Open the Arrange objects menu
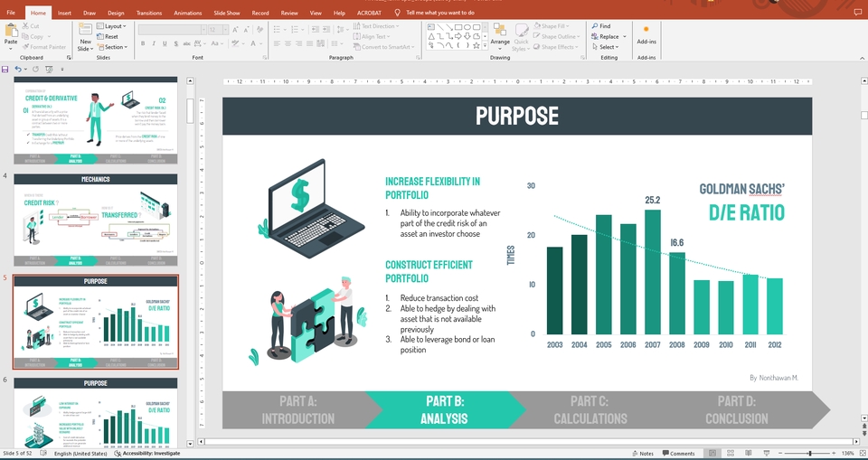868x460 pixels. 500,36
